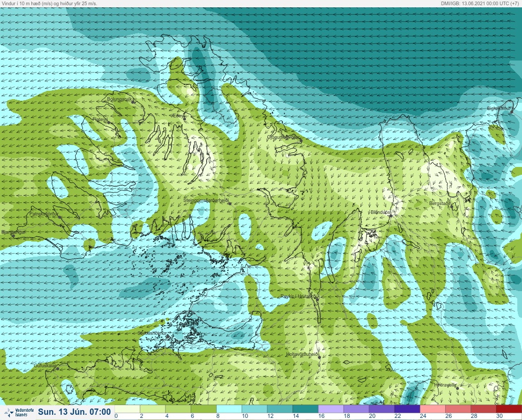This screenshot has width=522, height=420.
Task: Select the 18–20 m/s purple legend swatch
Action: [x=357, y=409]
